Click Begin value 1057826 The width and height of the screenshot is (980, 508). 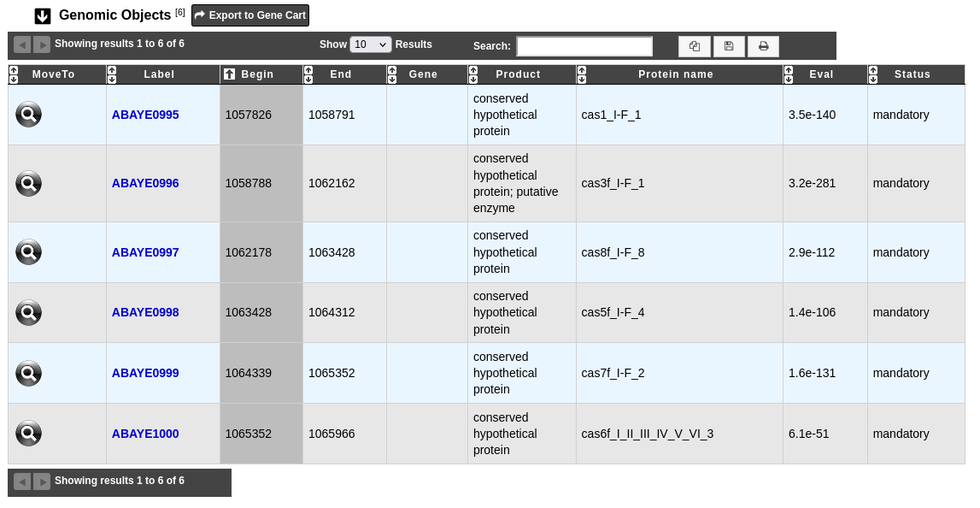248,115
